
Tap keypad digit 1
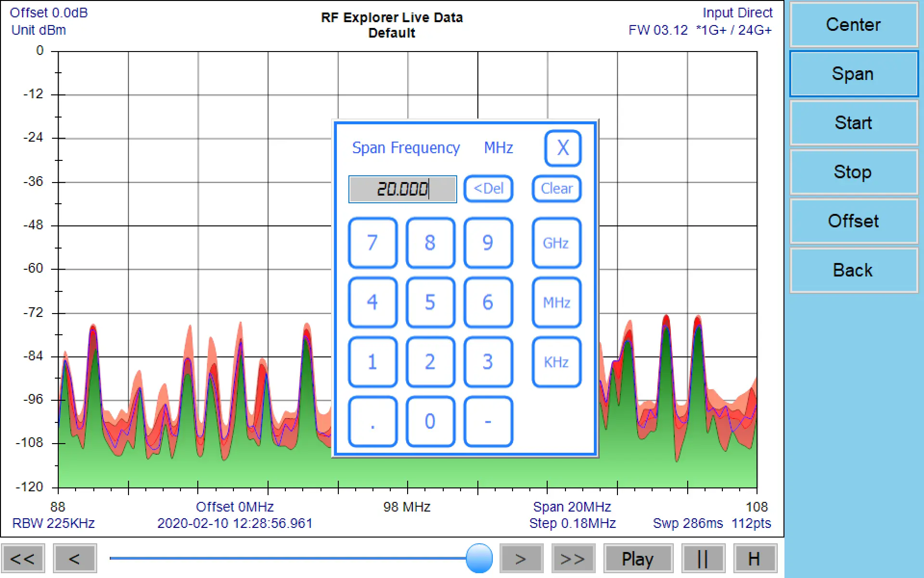tap(372, 362)
